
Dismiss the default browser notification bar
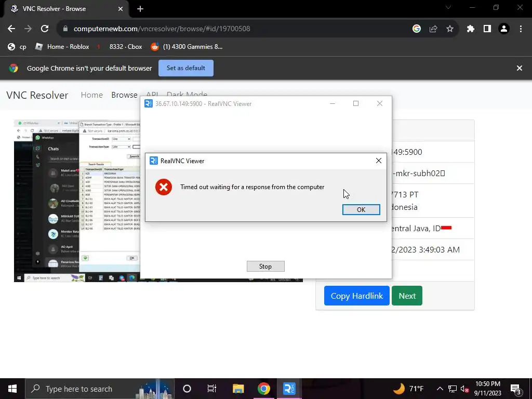coord(519,68)
